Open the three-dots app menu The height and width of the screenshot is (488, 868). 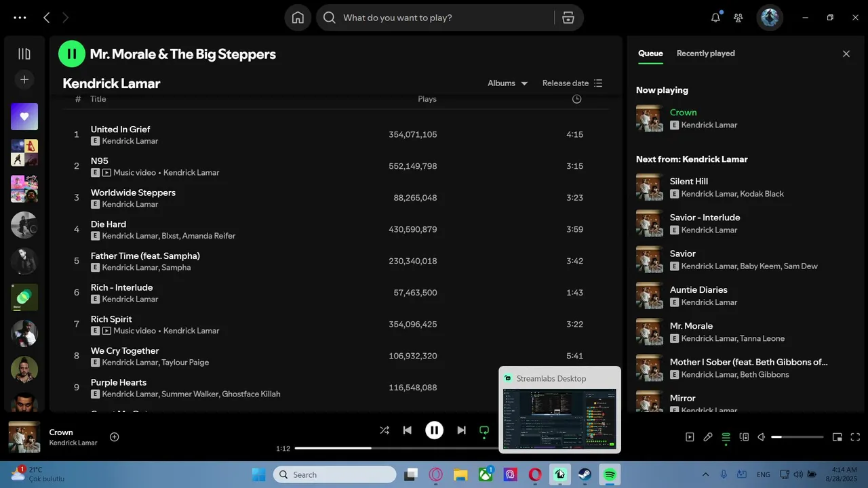[20, 18]
